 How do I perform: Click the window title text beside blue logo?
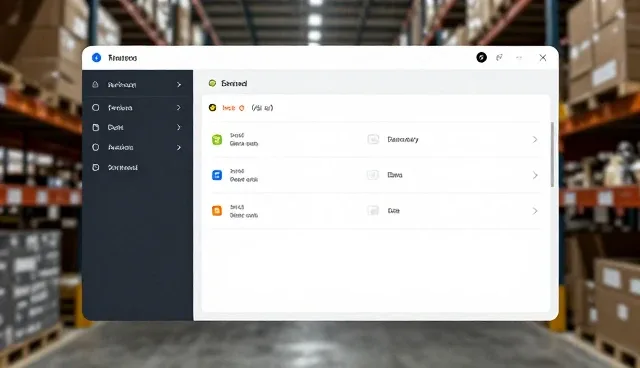(x=122, y=58)
